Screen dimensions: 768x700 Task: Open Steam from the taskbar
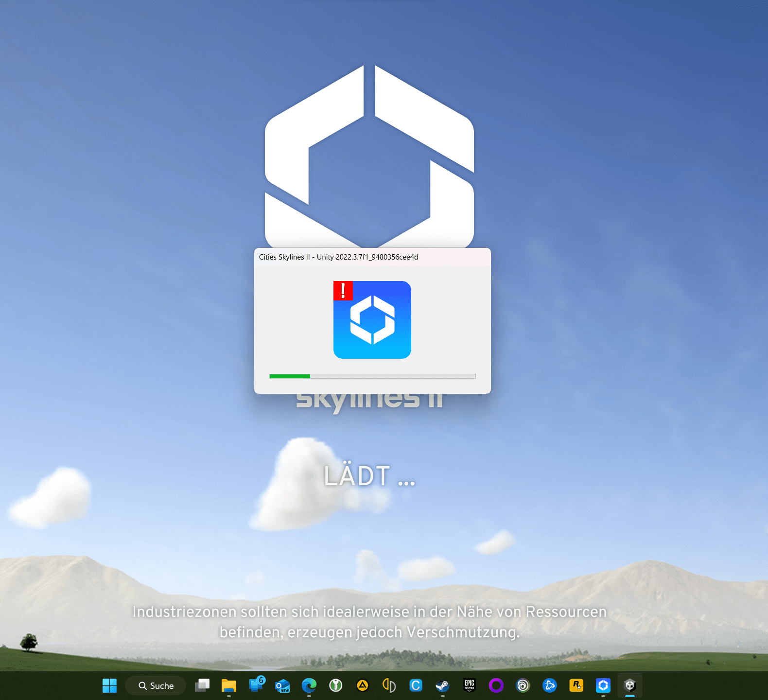[442, 685]
